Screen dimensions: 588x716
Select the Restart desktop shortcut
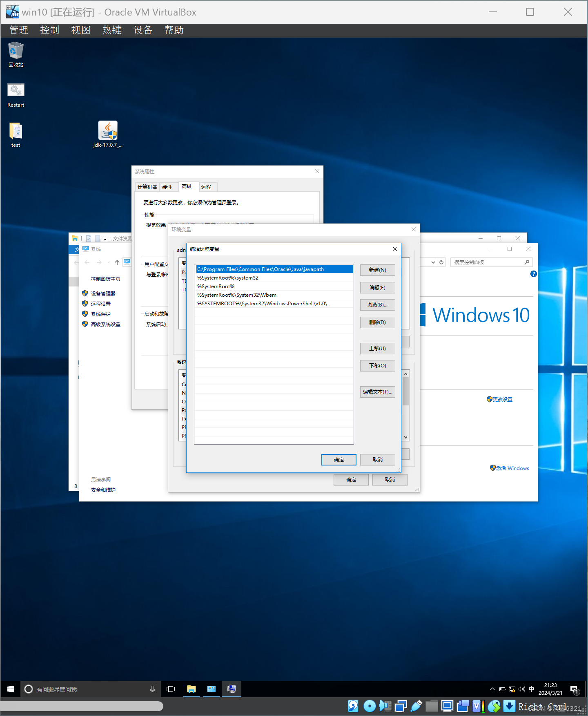point(16,95)
